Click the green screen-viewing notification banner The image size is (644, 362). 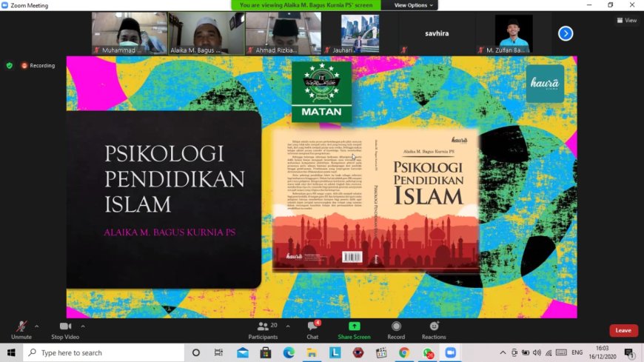coord(306,5)
